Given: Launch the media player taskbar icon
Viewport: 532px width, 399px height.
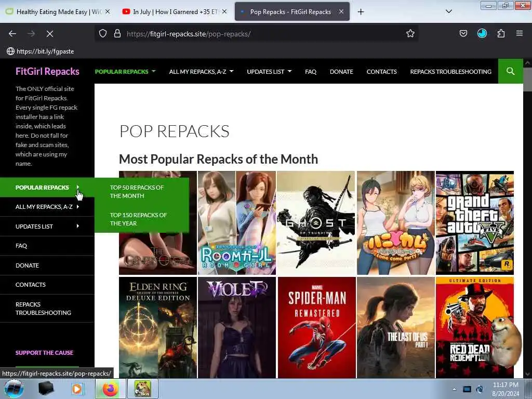Looking at the screenshot, I should (77, 389).
